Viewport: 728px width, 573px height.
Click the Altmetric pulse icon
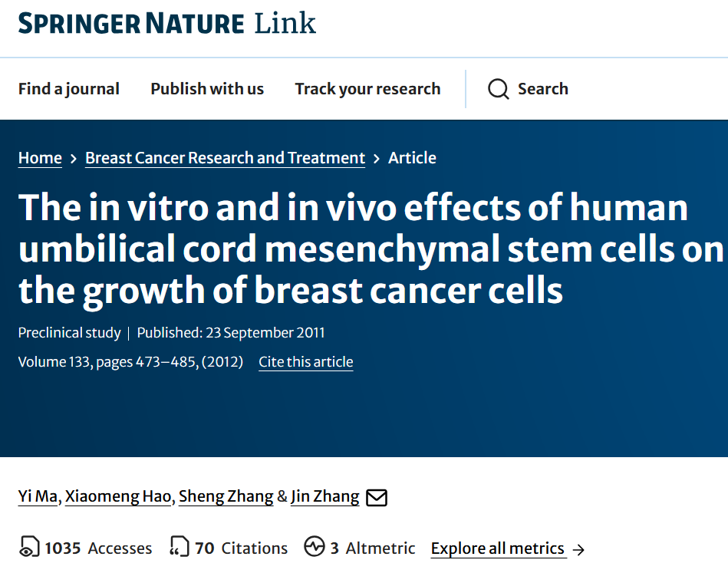[x=315, y=546]
